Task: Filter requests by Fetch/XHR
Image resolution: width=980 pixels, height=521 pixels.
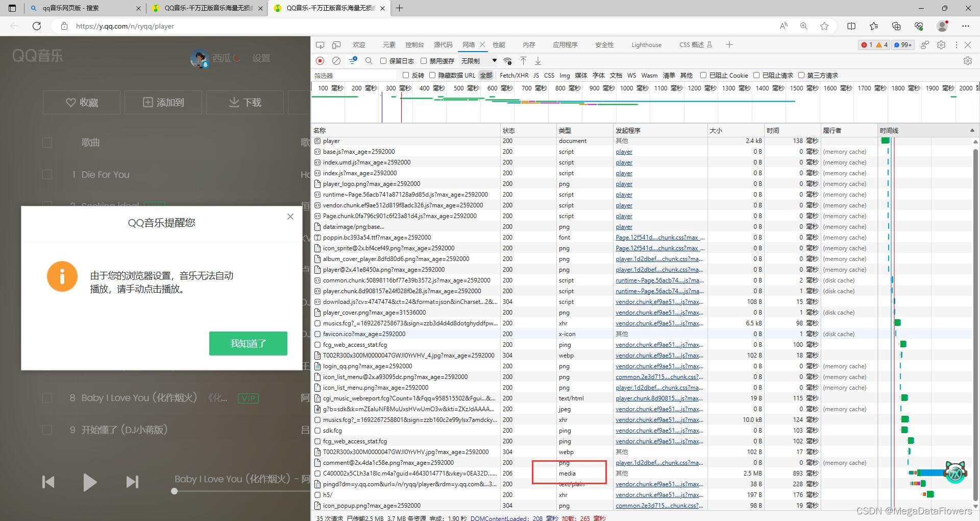Action: (x=514, y=75)
